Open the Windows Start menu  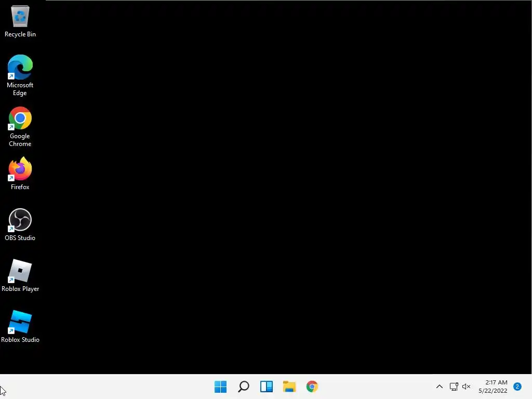220,387
